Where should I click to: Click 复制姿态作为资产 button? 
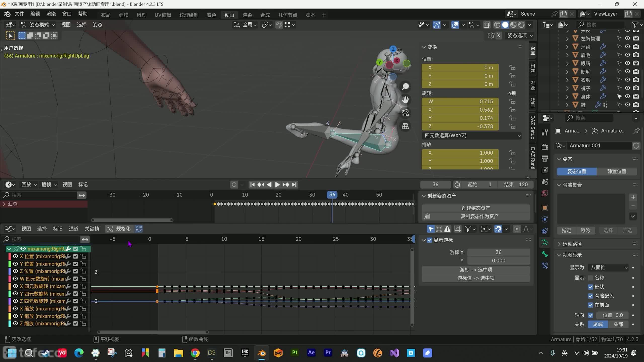pos(476,216)
